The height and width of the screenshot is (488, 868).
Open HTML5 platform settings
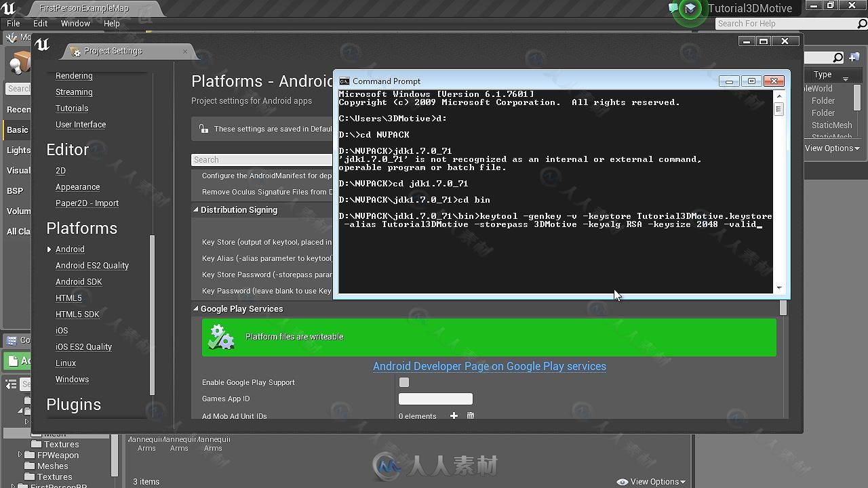(x=68, y=298)
